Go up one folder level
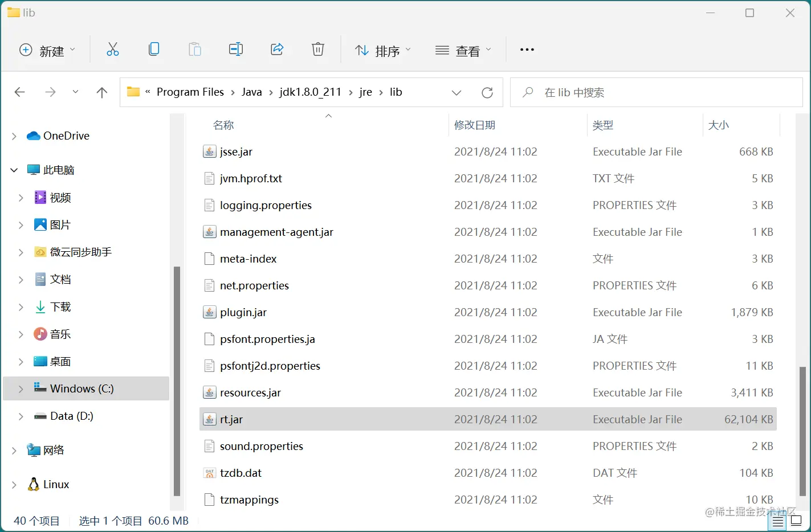Image resolution: width=811 pixels, height=532 pixels. coord(102,92)
